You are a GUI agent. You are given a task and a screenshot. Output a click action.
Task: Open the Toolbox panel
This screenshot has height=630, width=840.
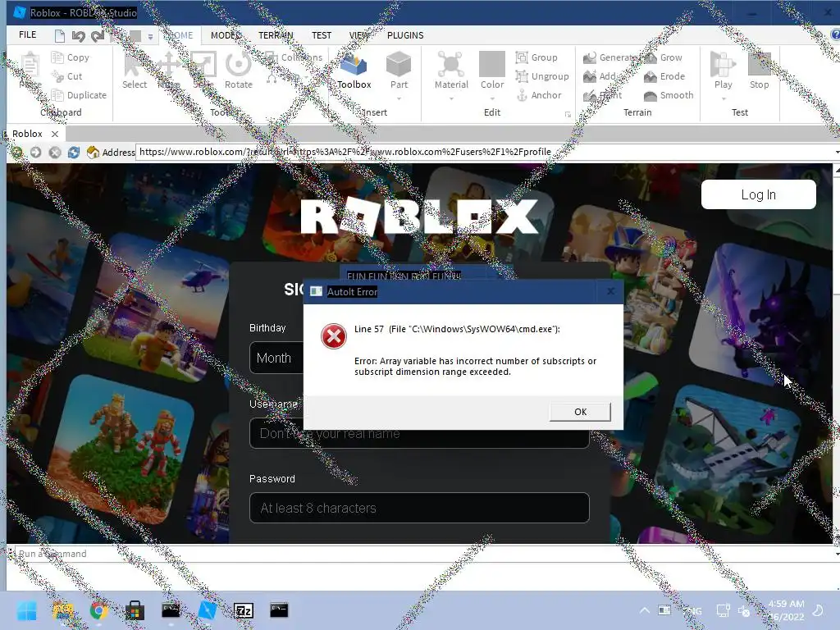click(354, 71)
